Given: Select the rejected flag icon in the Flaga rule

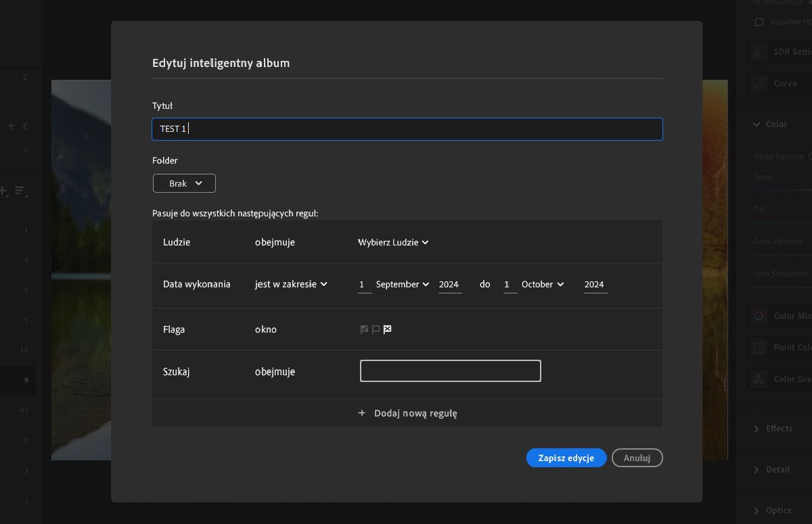Looking at the screenshot, I should pyautogui.click(x=387, y=329).
